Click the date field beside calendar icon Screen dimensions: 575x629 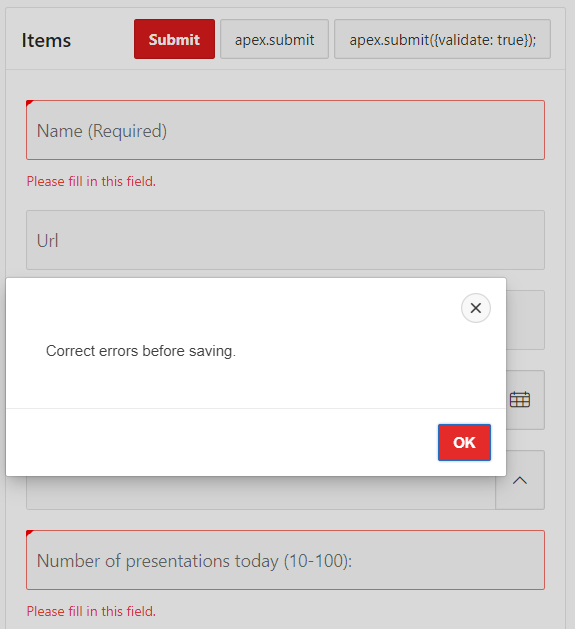pyautogui.click(x=502, y=400)
